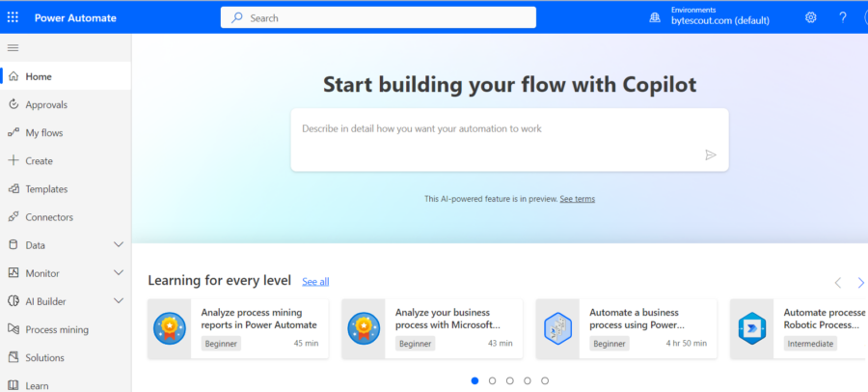Click icon of Automate processes Robotic Process card

(751, 329)
